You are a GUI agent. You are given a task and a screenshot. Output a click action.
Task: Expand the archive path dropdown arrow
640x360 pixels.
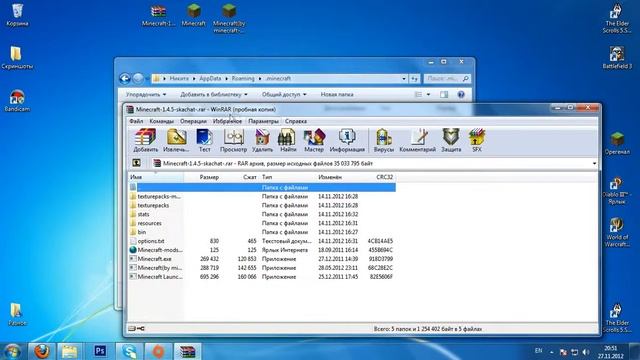[594, 164]
